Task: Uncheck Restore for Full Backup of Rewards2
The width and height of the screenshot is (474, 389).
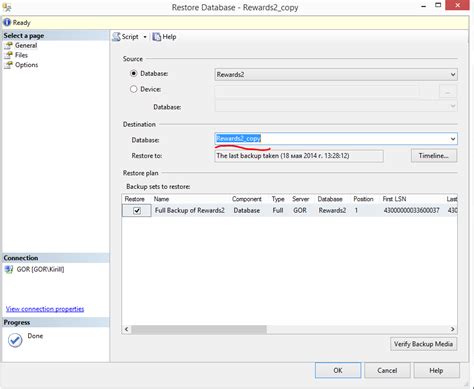Action: point(137,211)
